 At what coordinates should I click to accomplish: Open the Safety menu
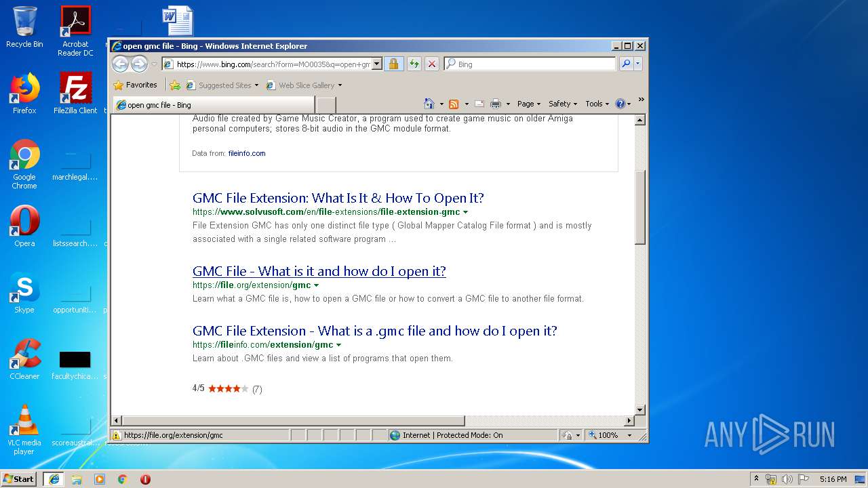pos(563,104)
